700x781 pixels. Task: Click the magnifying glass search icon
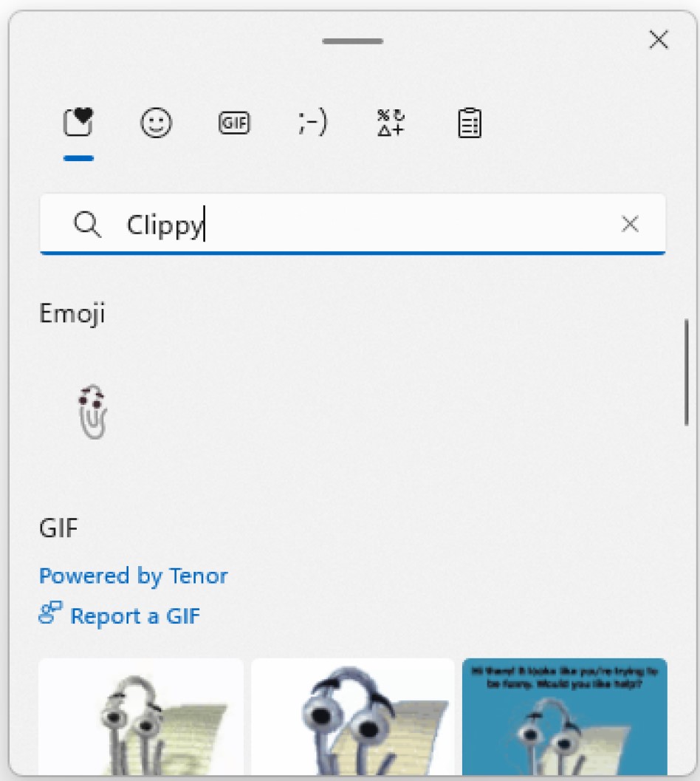click(x=88, y=224)
